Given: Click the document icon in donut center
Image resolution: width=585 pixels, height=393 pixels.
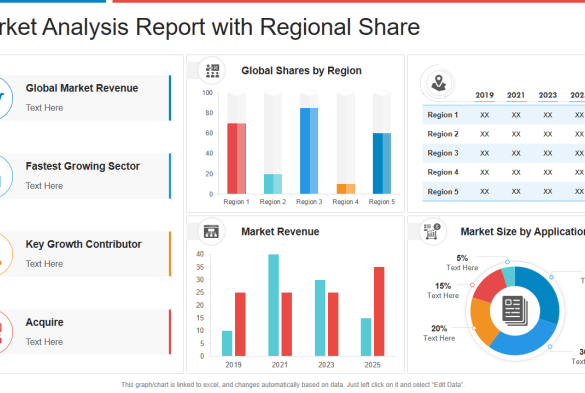Looking at the screenshot, I should pyautogui.click(x=514, y=310).
